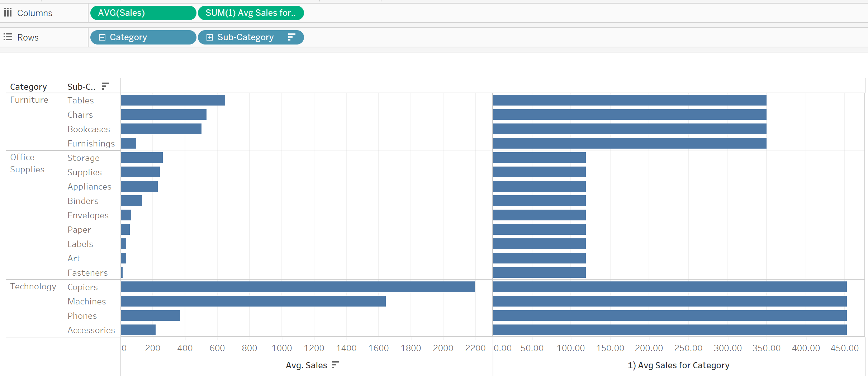Select the Accessories bar in the Avg. Sales chart
The image size is (868, 383).
138,330
